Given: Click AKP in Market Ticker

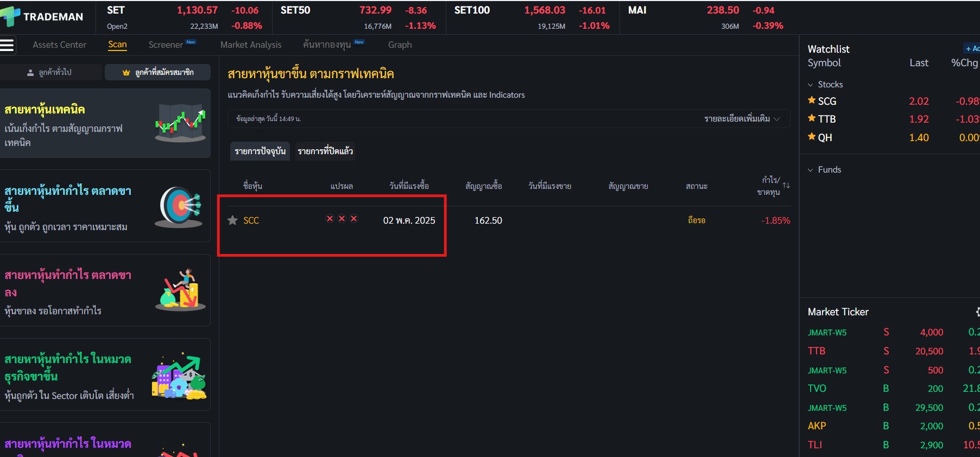Looking at the screenshot, I should (817, 426).
